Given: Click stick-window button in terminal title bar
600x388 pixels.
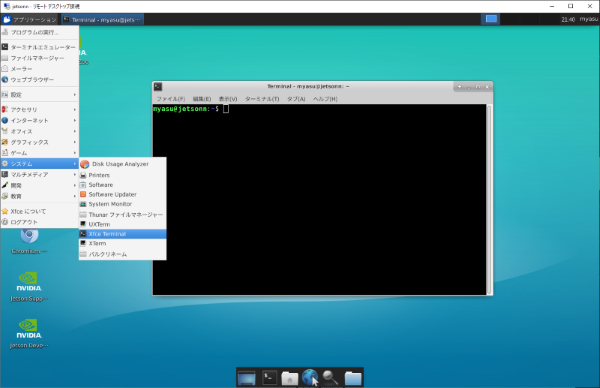Looking at the screenshot, I should pyautogui.click(x=460, y=87).
